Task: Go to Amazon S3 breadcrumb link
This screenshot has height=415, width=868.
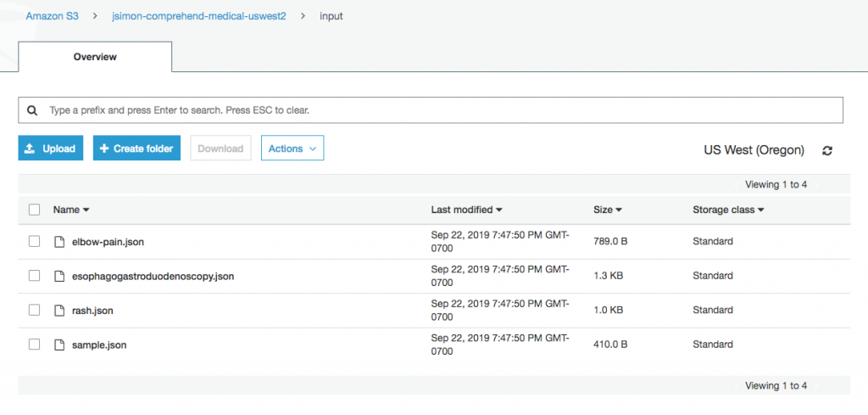Action: pos(52,16)
